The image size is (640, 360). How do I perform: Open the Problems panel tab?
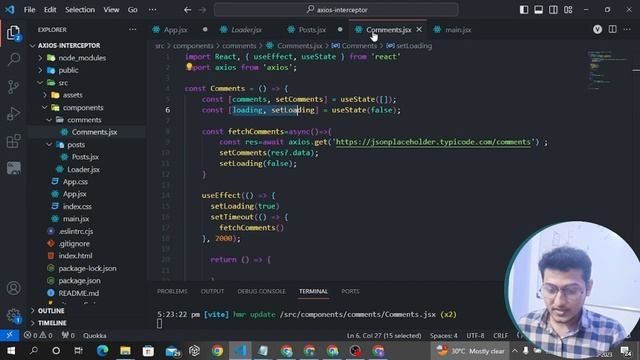172,291
